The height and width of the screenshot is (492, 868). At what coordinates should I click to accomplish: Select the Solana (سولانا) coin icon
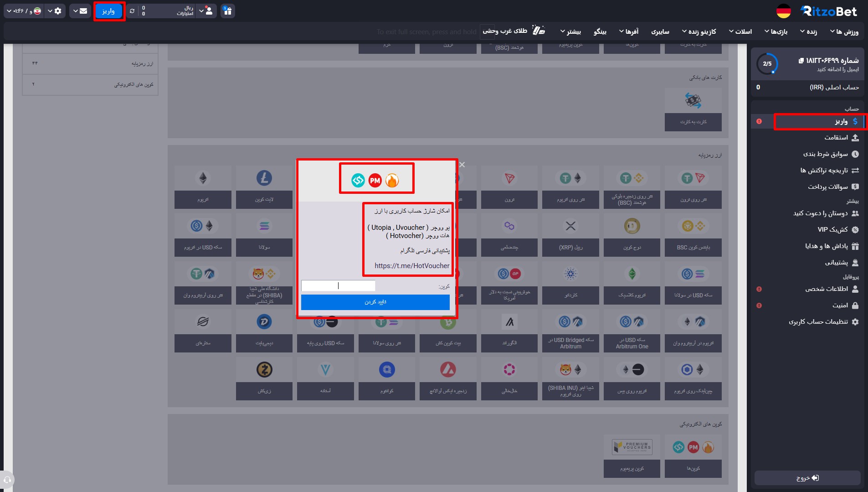[x=264, y=226]
